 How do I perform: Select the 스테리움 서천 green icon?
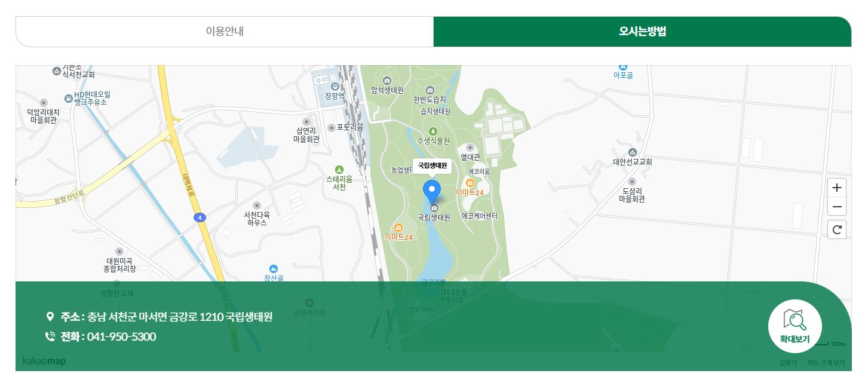pos(339,170)
